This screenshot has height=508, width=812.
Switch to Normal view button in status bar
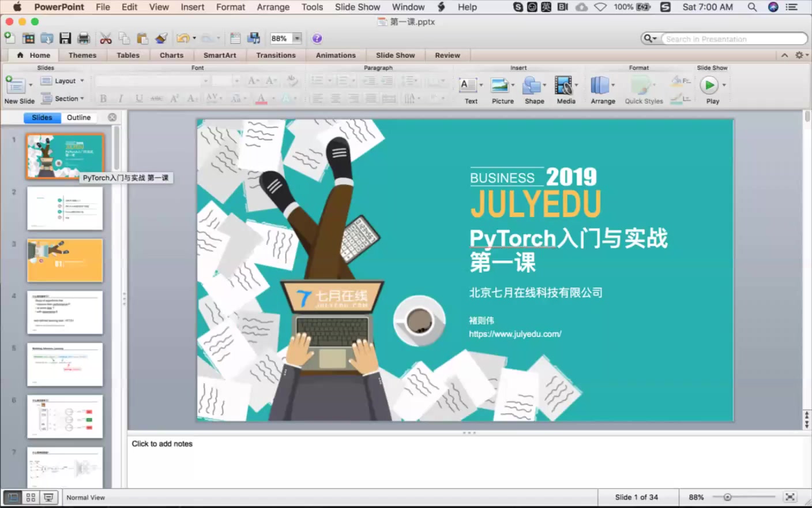pos(13,497)
